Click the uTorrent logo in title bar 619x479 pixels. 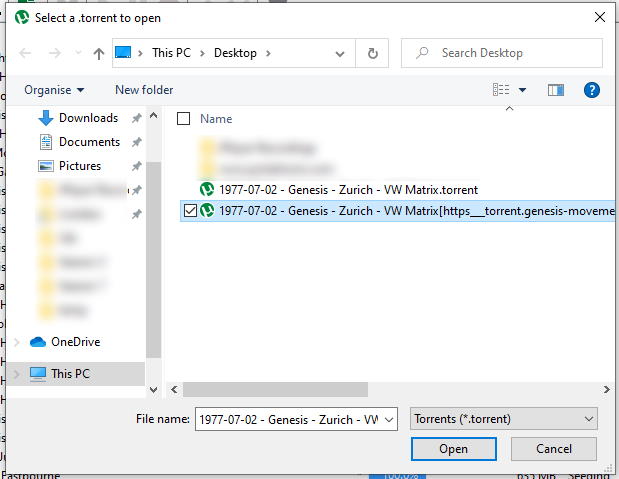point(22,17)
